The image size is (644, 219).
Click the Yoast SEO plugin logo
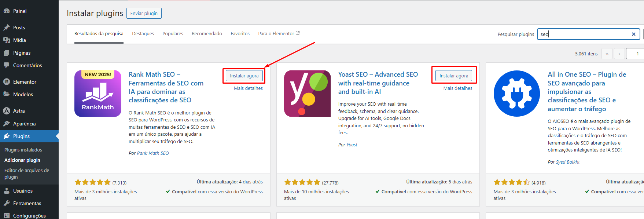308,94
